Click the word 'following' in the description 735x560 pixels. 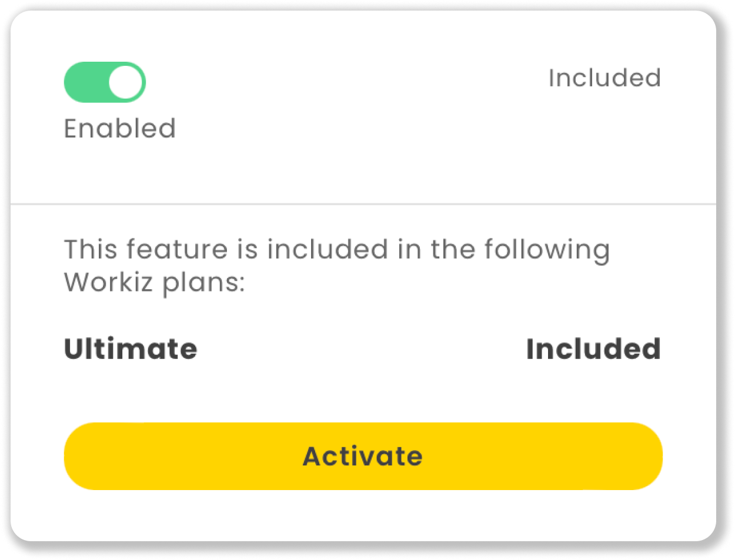(547, 249)
